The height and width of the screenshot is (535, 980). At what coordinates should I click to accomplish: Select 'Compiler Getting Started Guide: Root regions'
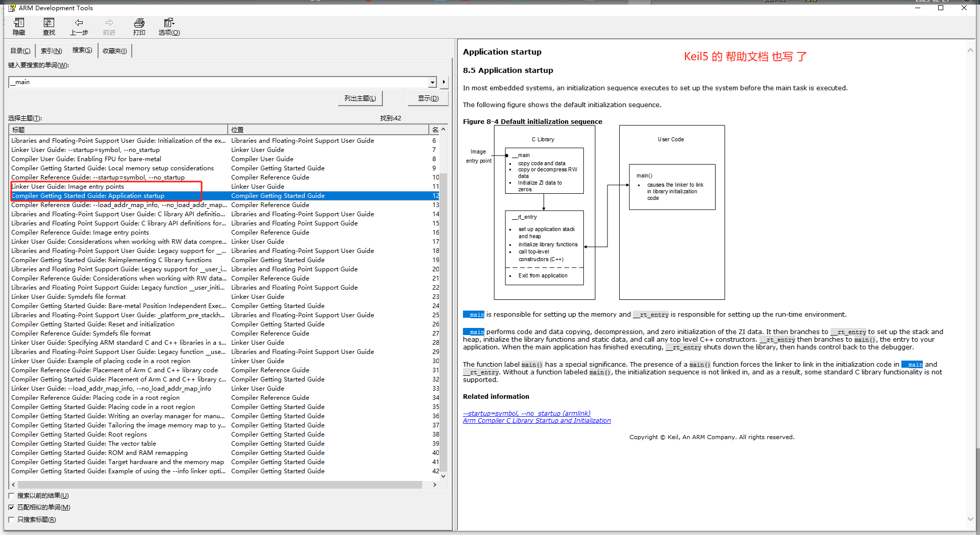tap(79, 435)
